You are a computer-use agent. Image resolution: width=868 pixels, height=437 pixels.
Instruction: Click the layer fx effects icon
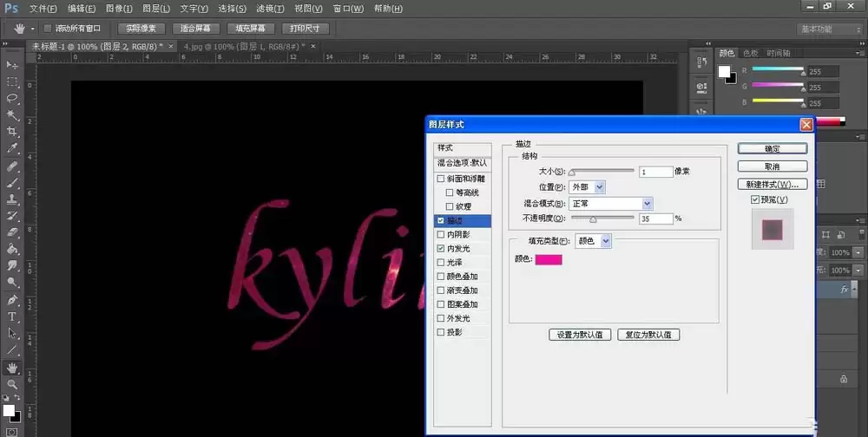pyautogui.click(x=845, y=290)
